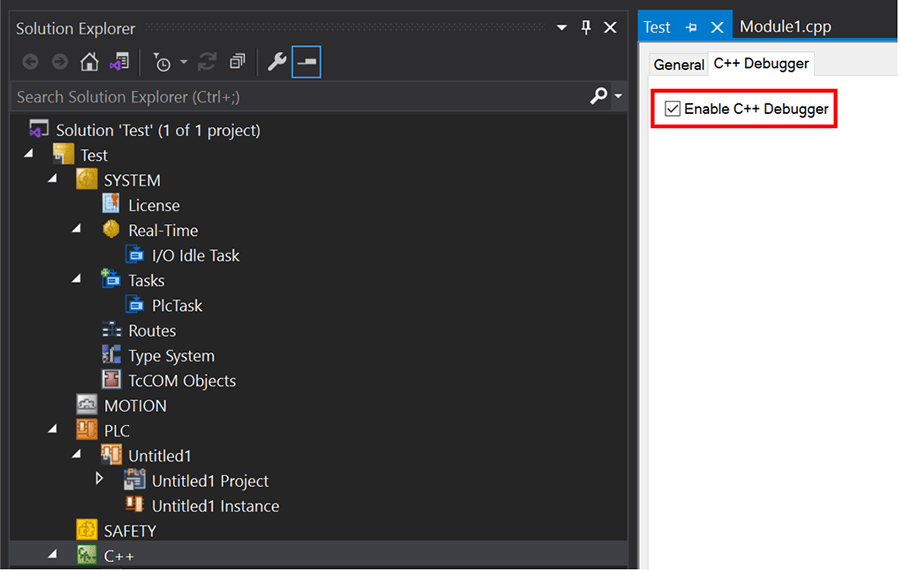Toggle the pin on the Test tab

pos(691,27)
